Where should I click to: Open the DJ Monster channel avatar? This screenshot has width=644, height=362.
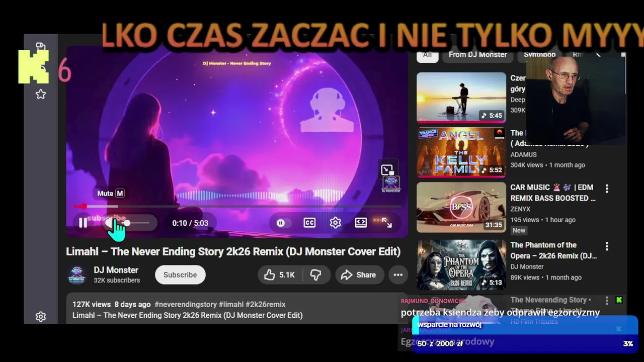[77, 275]
